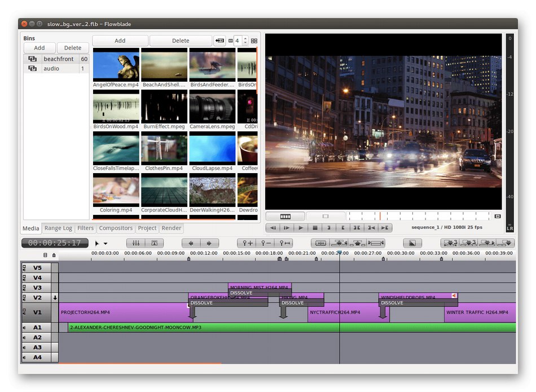Switch to the Compositors tab
The height and width of the screenshot is (392, 536).
(116, 228)
